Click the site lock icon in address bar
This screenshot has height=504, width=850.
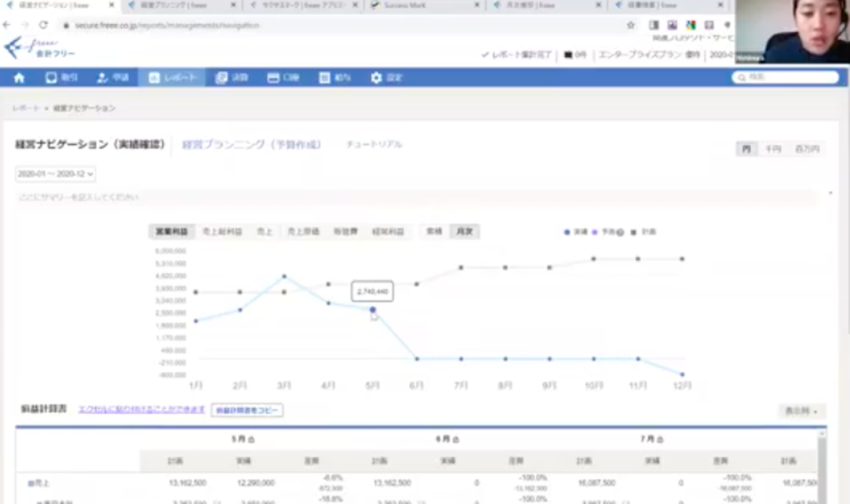point(66,25)
